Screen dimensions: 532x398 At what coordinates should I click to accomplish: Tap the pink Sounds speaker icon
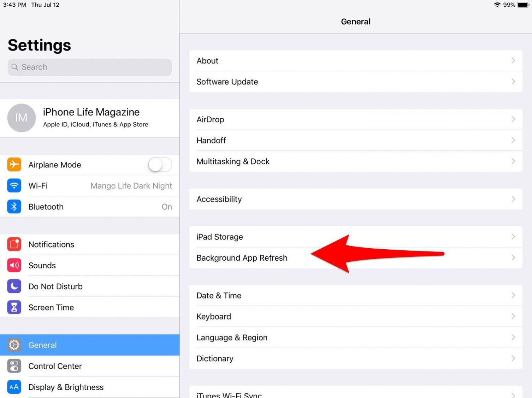[14, 265]
